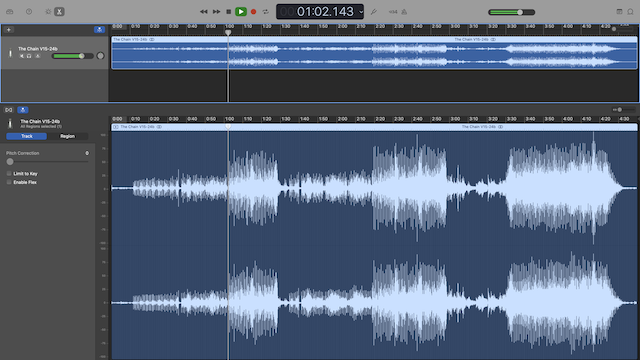Add a new track with plus button
The height and width of the screenshot is (360, 640).
9,29
